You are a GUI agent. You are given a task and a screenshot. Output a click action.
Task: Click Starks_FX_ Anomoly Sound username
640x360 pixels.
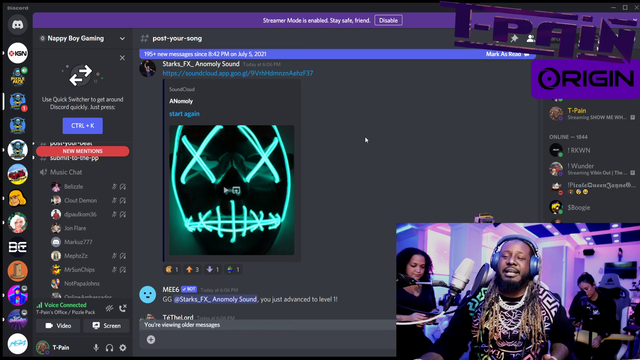click(x=201, y=64)
